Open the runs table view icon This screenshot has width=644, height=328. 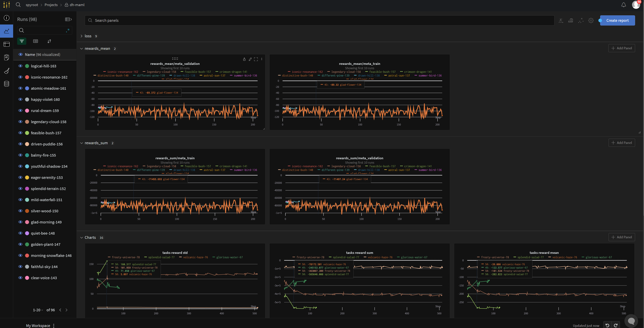(x=7, y=44)
